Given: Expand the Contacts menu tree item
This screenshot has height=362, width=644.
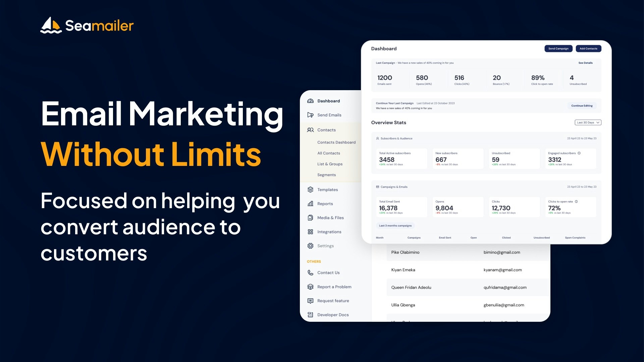Looking at the screenshot, I should [x=326, y=130].
